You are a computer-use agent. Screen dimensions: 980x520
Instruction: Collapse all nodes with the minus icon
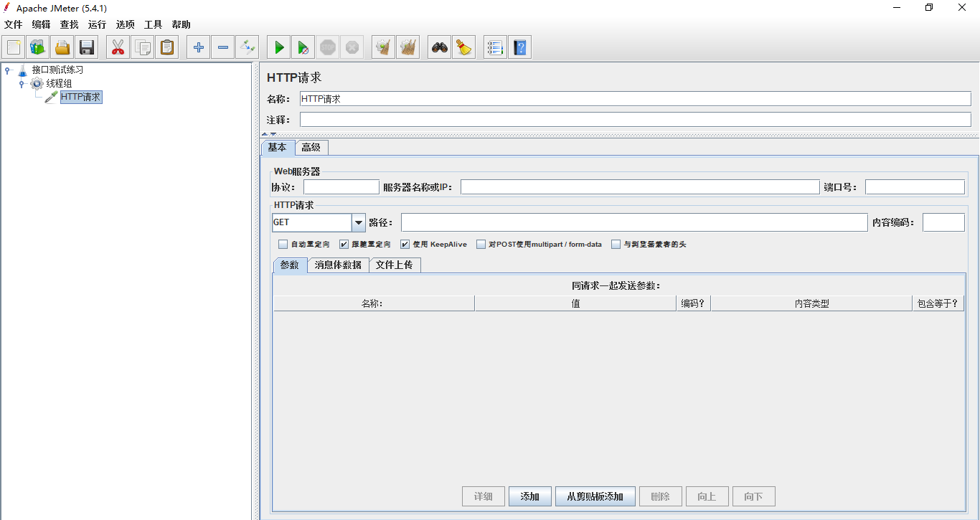(223, 47)
